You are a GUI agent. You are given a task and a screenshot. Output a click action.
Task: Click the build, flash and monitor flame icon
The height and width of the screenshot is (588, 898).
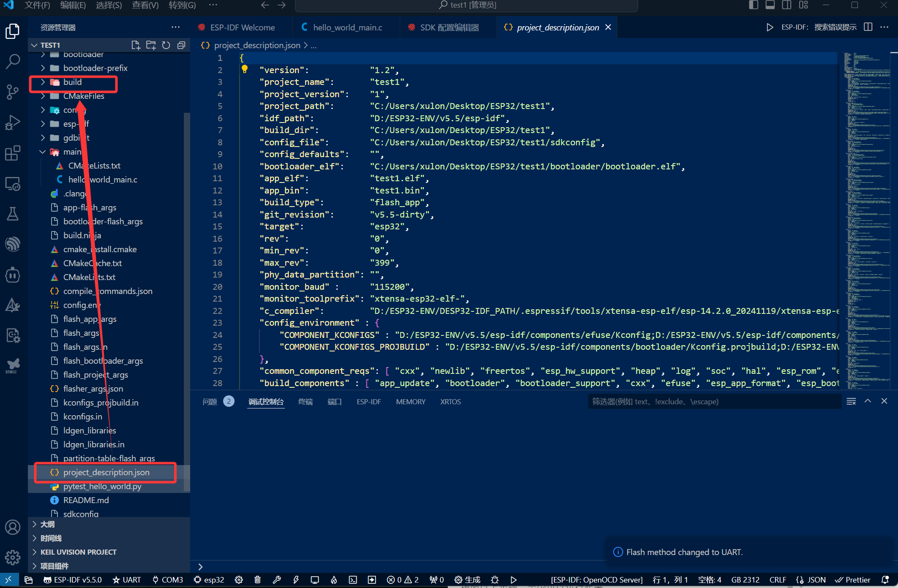pos(334,580)
